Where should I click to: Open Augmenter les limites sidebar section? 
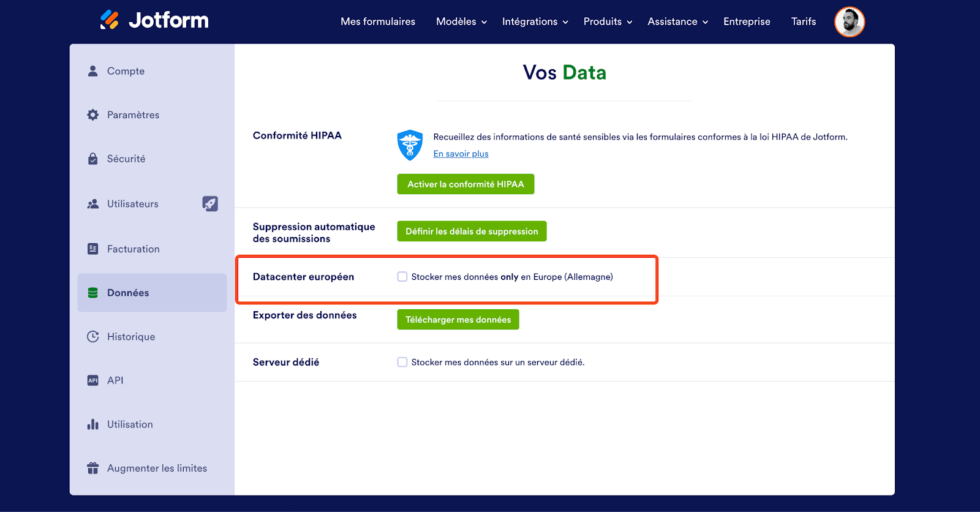pyautogui.click(x=152, y=469)
